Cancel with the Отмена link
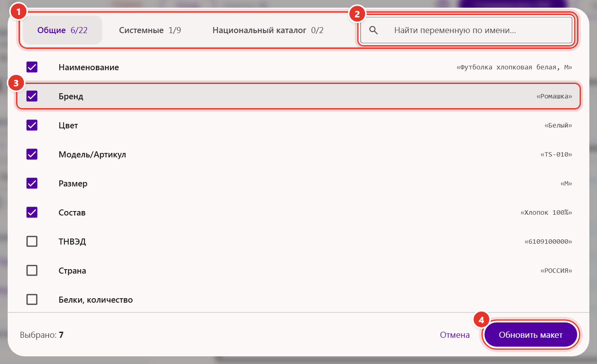 coord(455,335)
